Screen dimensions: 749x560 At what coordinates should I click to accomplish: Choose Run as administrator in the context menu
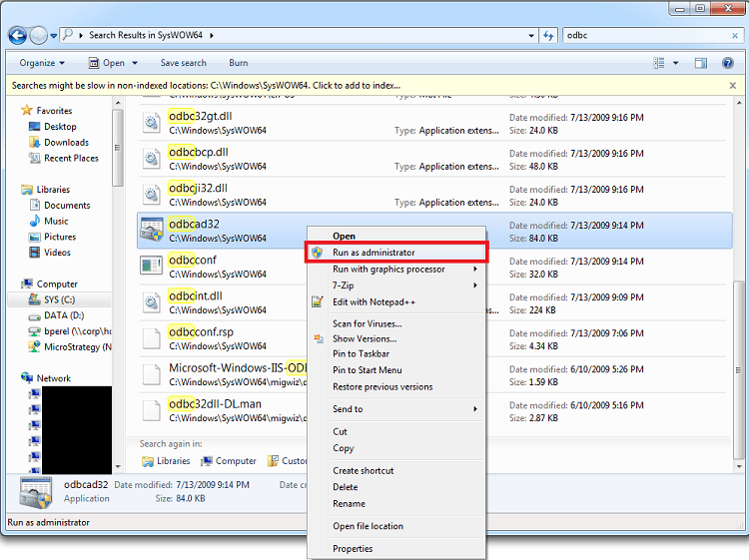pyautogui.click(x=396, y=253)
